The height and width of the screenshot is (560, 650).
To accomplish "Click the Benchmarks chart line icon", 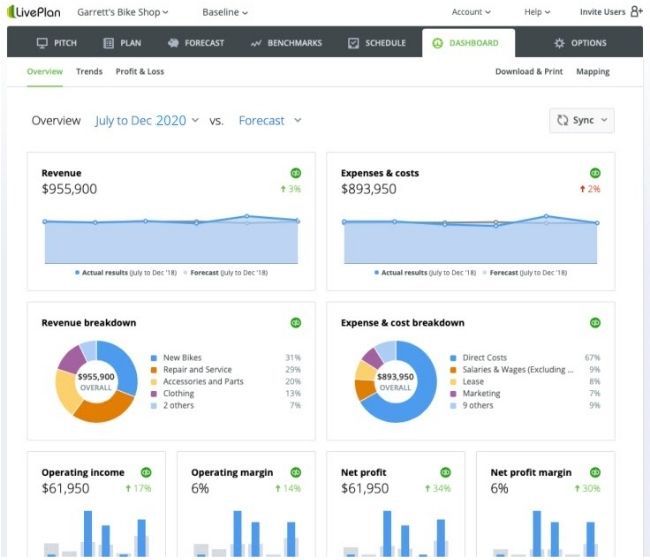I will point(256,43).
